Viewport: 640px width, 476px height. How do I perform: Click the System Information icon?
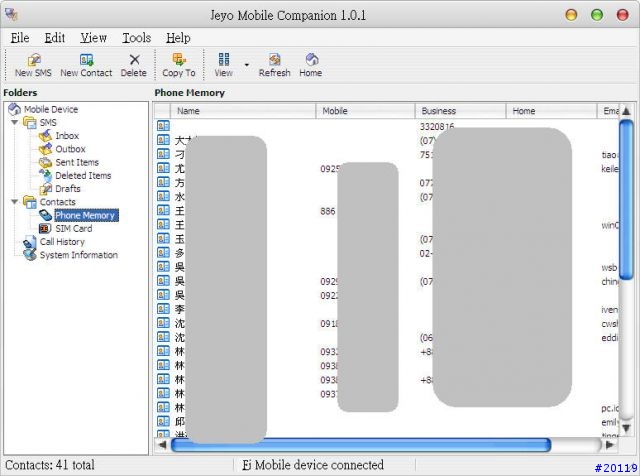point(30,255)
